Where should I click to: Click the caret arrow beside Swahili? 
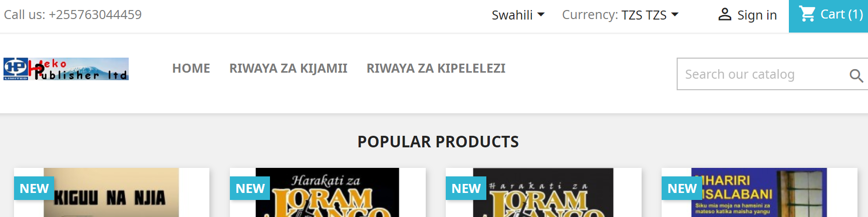[541, 15]
